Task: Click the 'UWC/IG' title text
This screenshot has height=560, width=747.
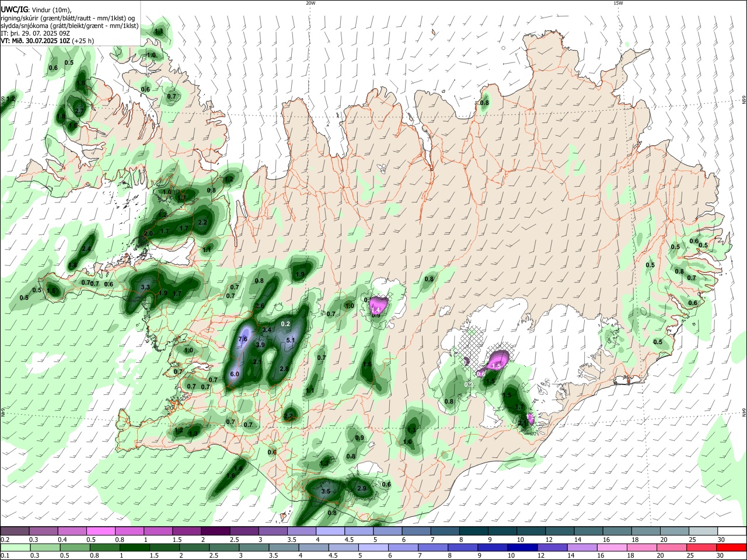Action: click(14, 10)
